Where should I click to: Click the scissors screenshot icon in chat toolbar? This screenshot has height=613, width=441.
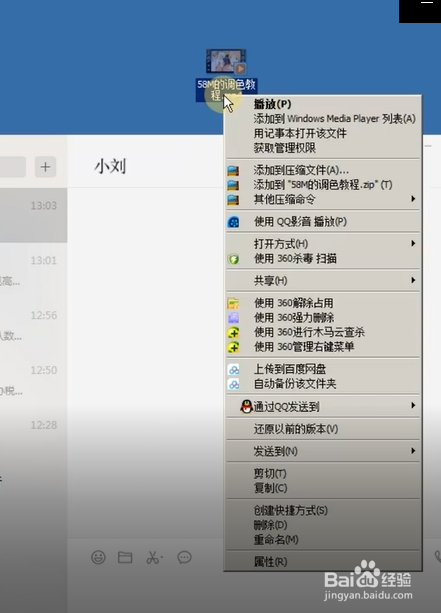154,557
